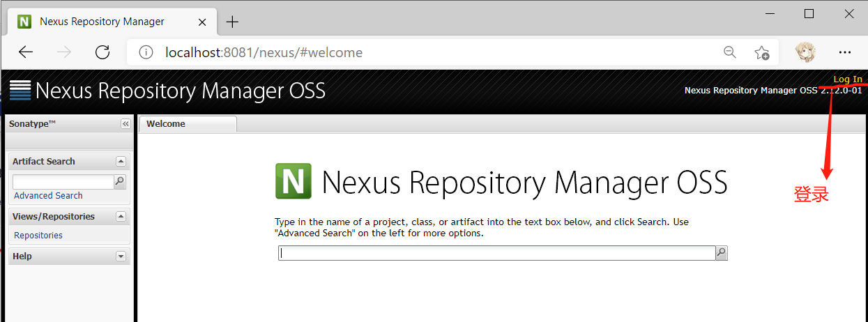Click the Sonatype panel title
868x322 pixels.
(x=32, y=123)
